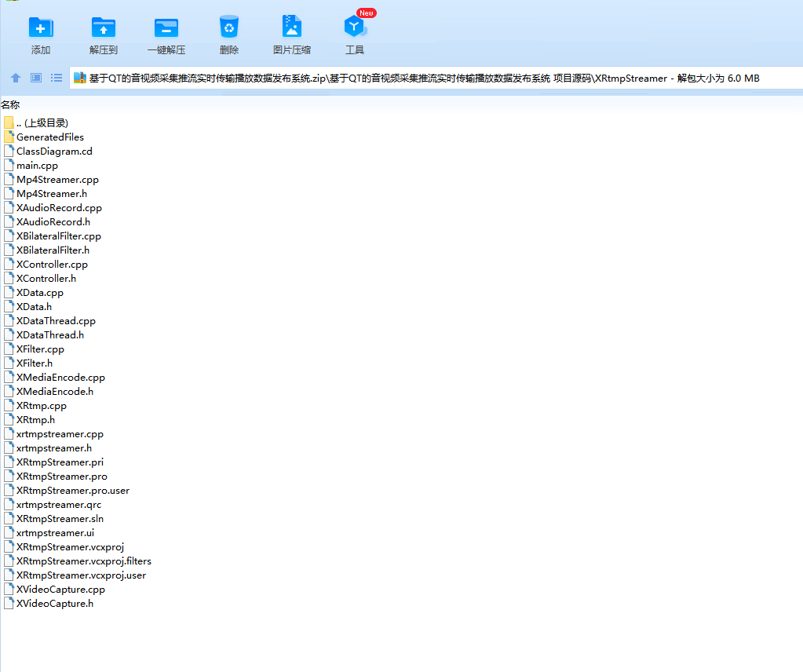Open the 工具 (Tools) icon

pos(356,27)
